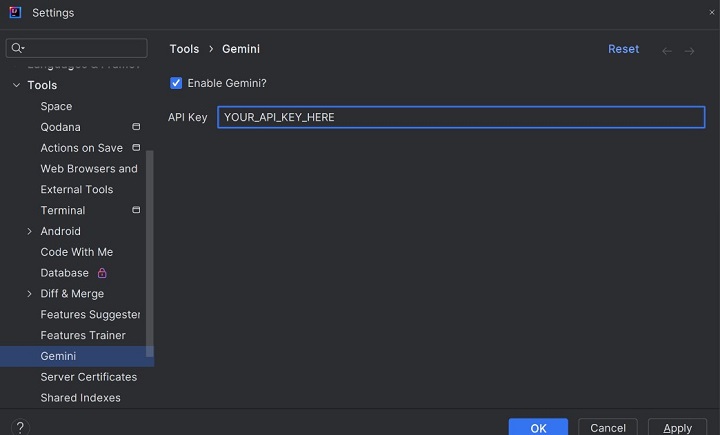Click the Apply button
The image size is (720, 435).
[x=677, y=427]
